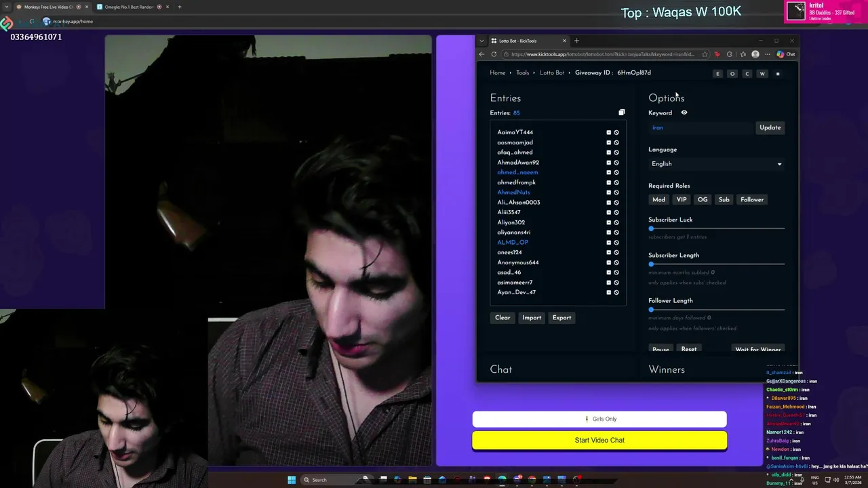
Task: Ban aliyanans4ri using block icon
Action: 616,232
